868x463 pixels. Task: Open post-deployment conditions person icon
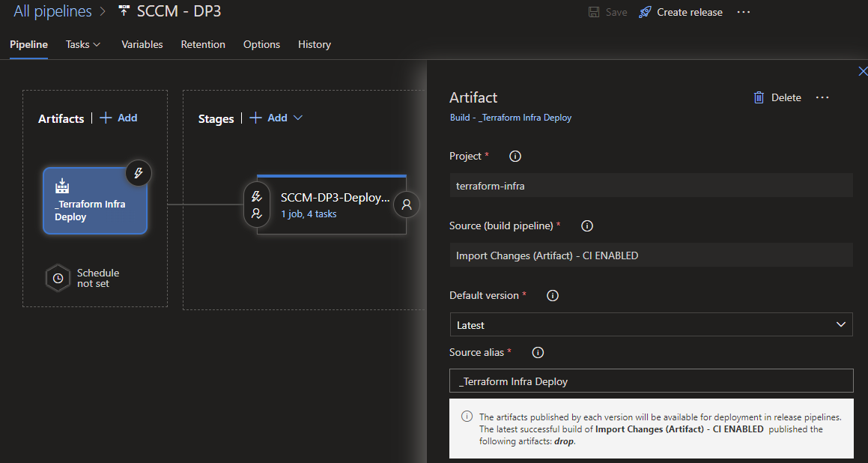pyautogui.click(x=407, y=205)
